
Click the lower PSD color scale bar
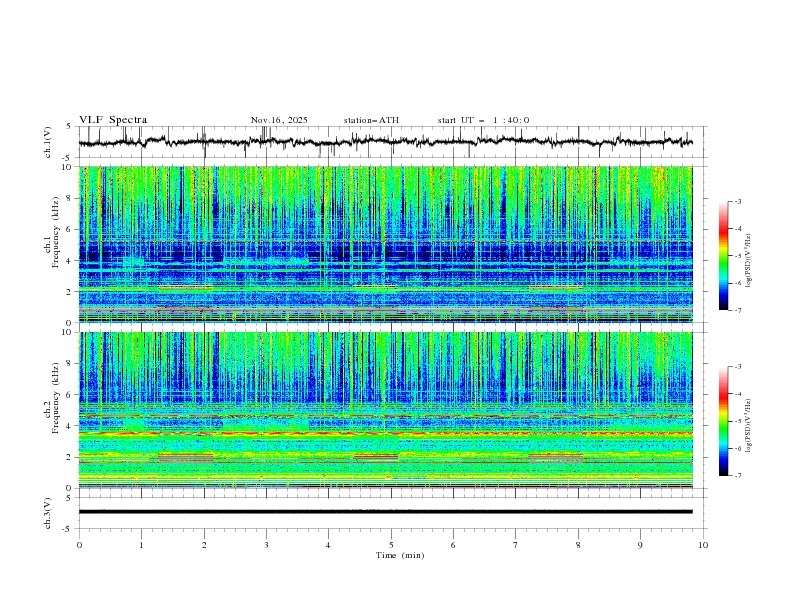click(x=724, y=421)
